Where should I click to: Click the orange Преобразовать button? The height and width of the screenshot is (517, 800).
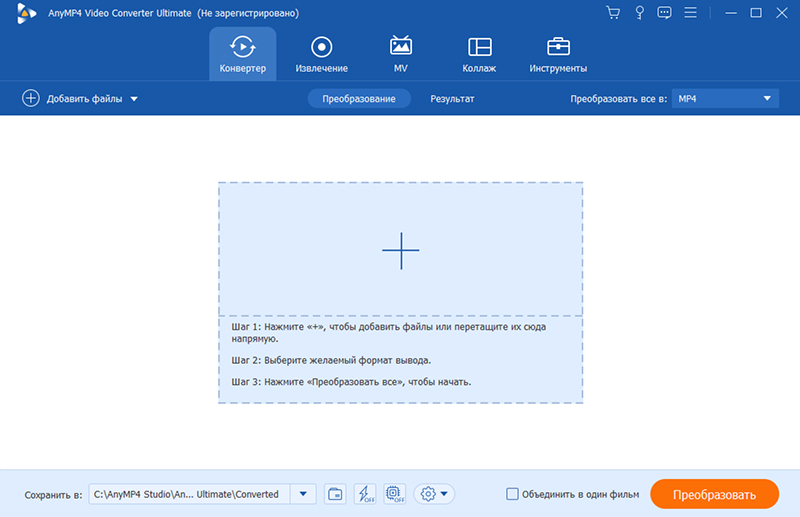tap(714, 494)
